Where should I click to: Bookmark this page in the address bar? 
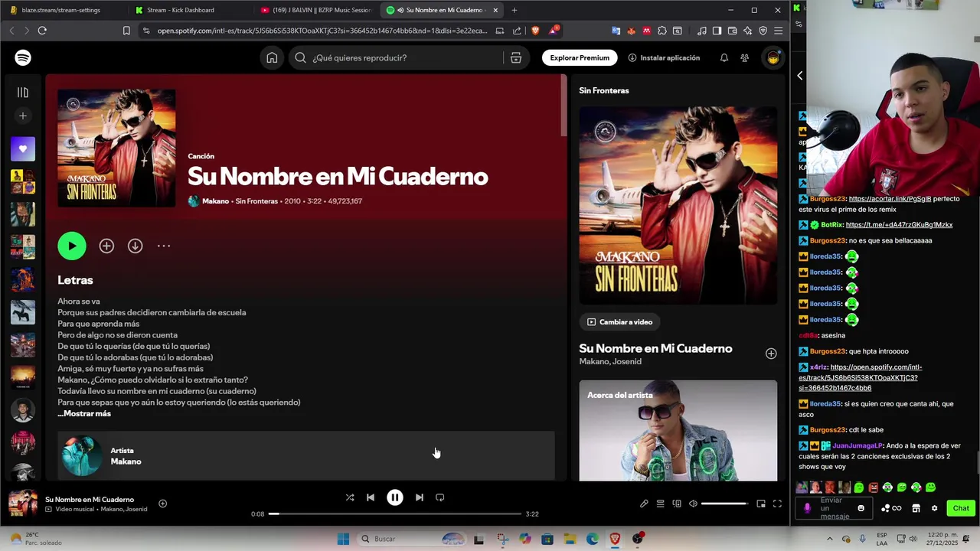pyautogui.click(x=126, y=31)
